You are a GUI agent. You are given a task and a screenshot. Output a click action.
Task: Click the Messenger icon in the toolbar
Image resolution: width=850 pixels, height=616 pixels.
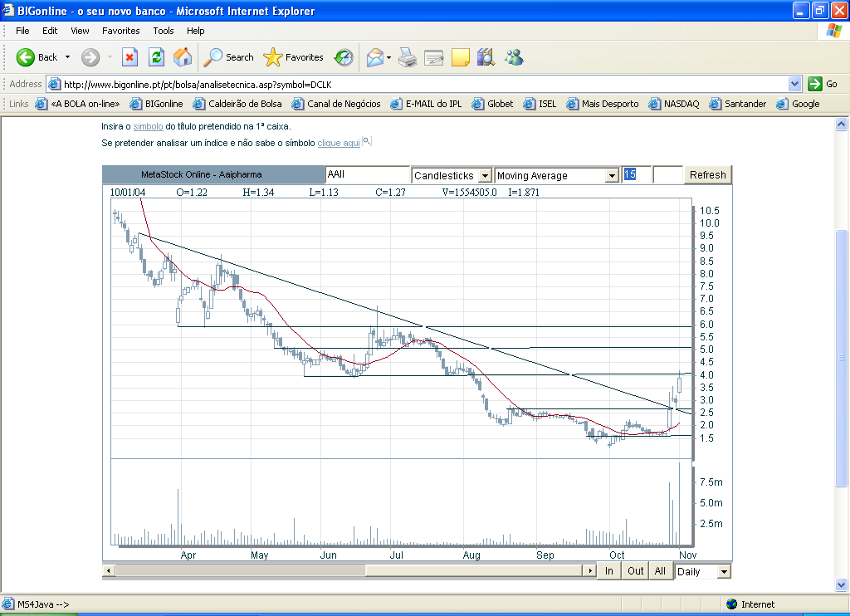coord(514,57)
